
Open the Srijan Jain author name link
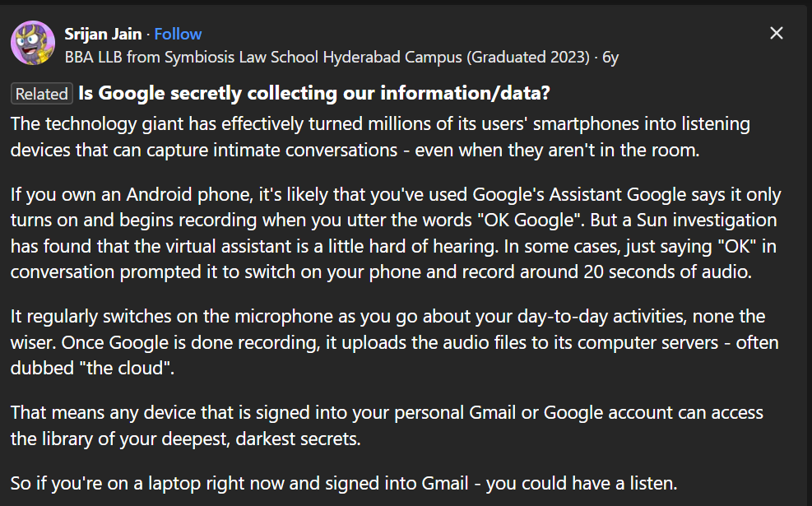(103, 35)
